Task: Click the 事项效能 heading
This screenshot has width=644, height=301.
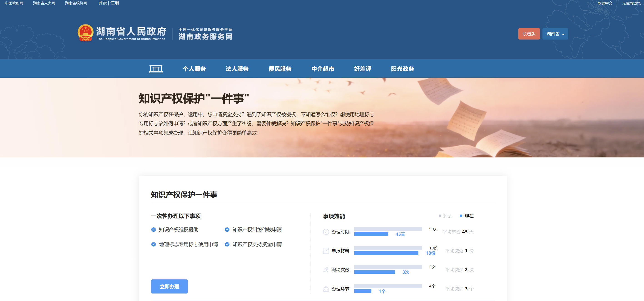Action: (x=334, y=216)
